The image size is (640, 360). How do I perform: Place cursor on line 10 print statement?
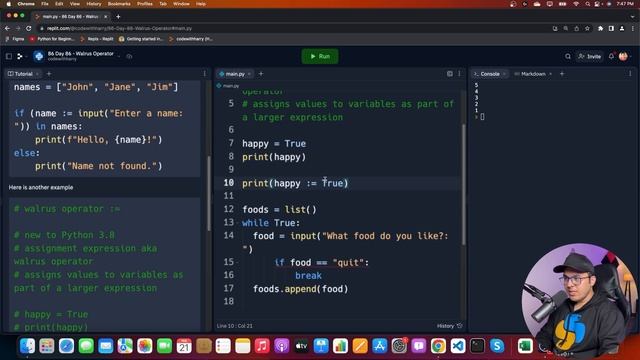click(x=295, y=183)
